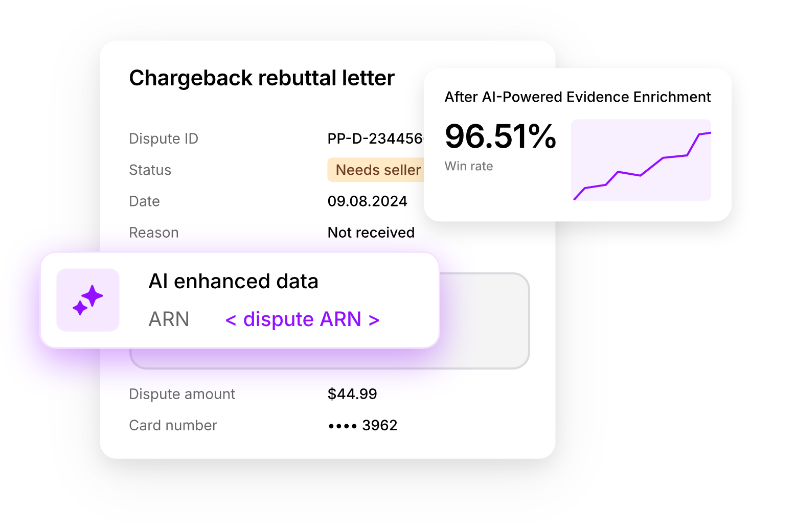
Task: Click the 'Reason' label
Action: point(154,233)
